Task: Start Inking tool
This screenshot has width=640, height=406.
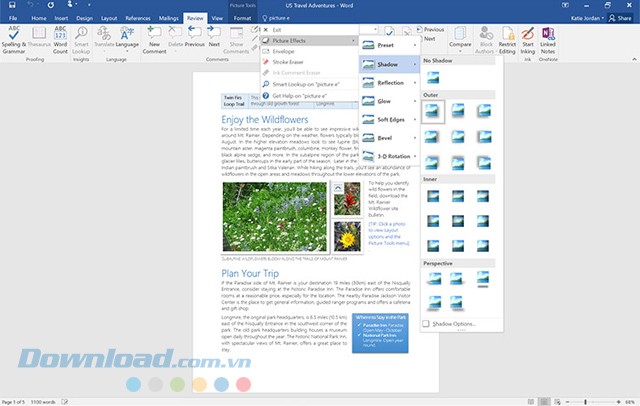Action: pyautogui.click(x=527, y=40)
